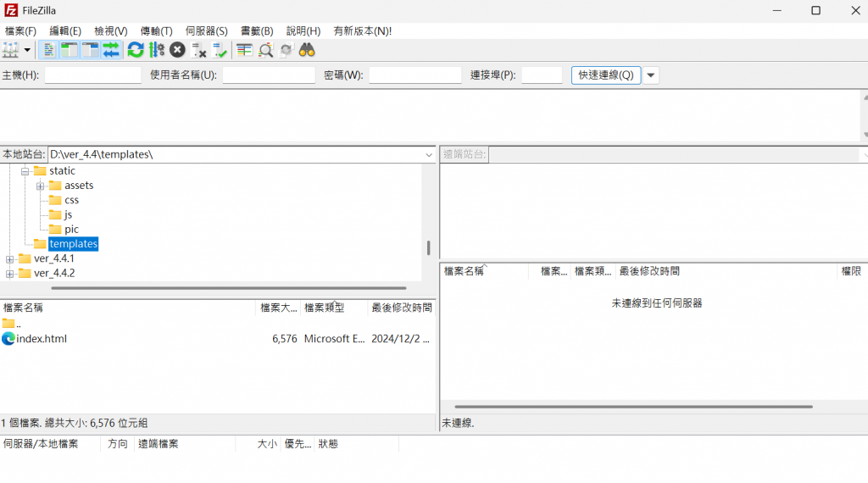Open the 編輯(E) menu

click(65, 31)
